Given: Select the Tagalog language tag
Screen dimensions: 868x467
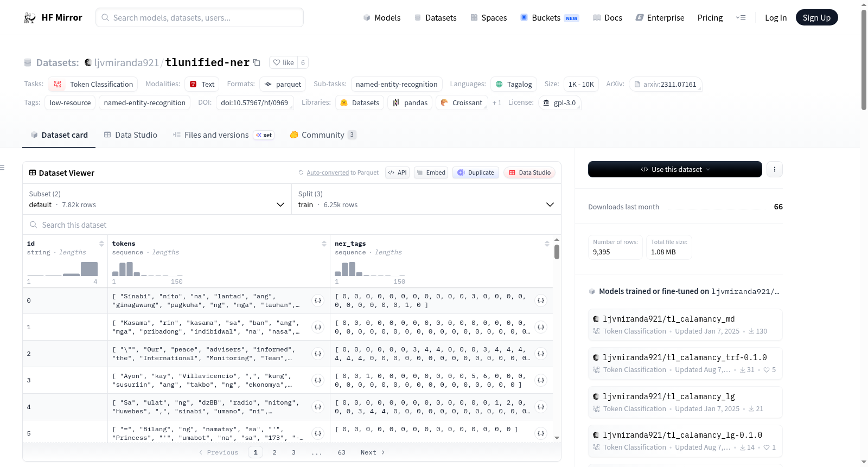Looking at the screenshot, I should (x=514, y=84).
